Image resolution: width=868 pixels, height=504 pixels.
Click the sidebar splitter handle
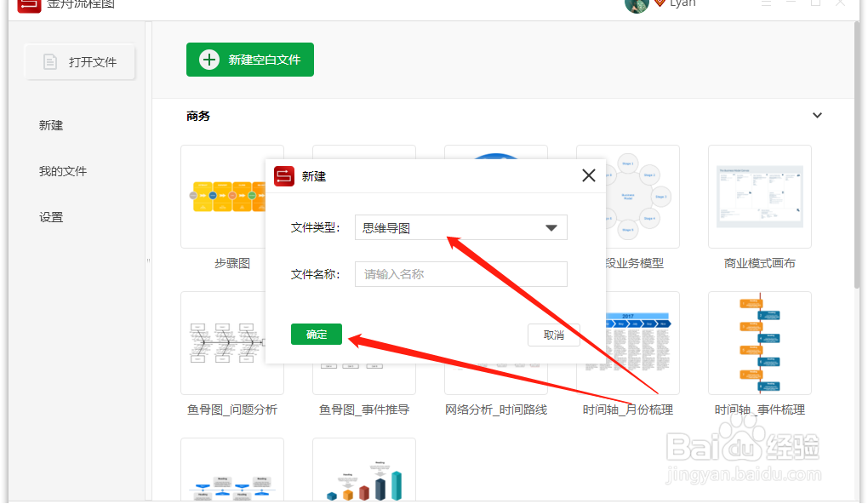[x=148, y=261]
